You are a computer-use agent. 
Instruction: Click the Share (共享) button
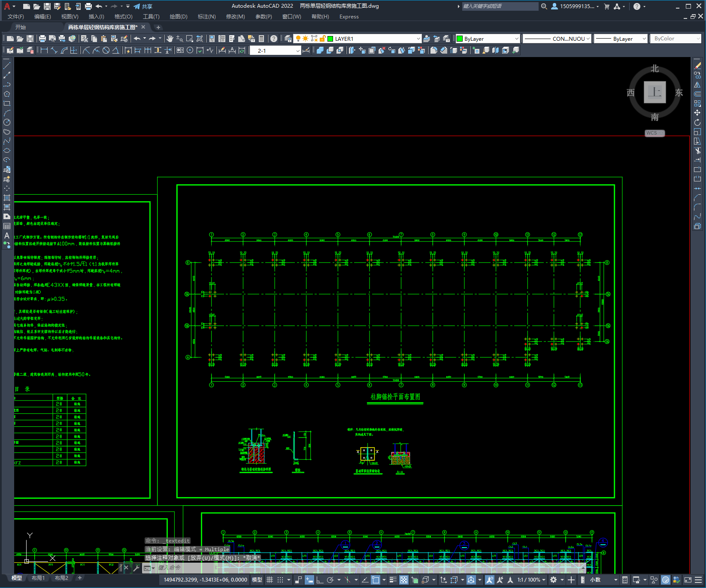click(143, 6)
